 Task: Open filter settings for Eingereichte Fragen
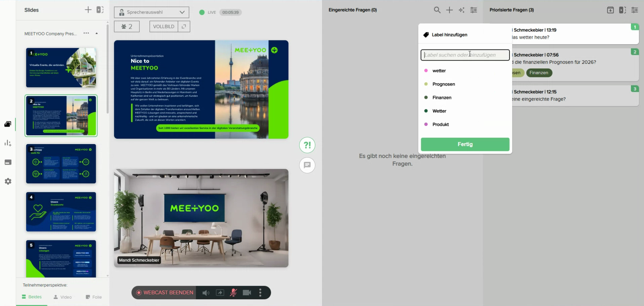pyautogui.click(x=474, y=10)
